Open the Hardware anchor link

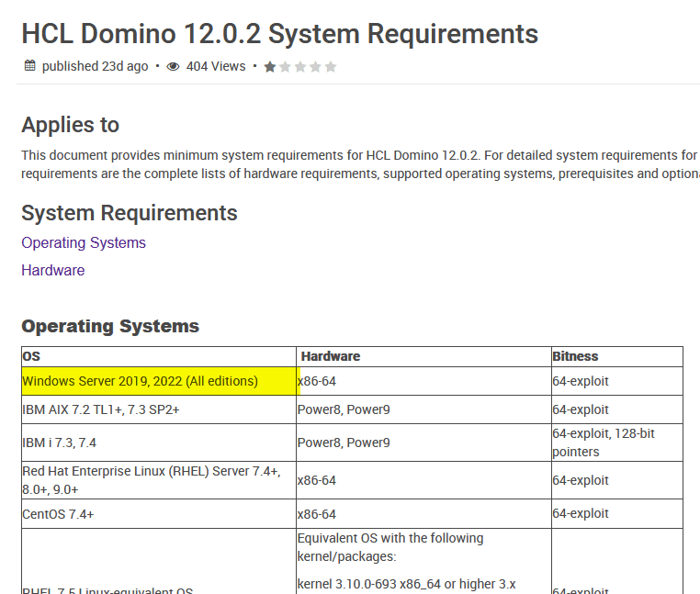tap(53, 271)
